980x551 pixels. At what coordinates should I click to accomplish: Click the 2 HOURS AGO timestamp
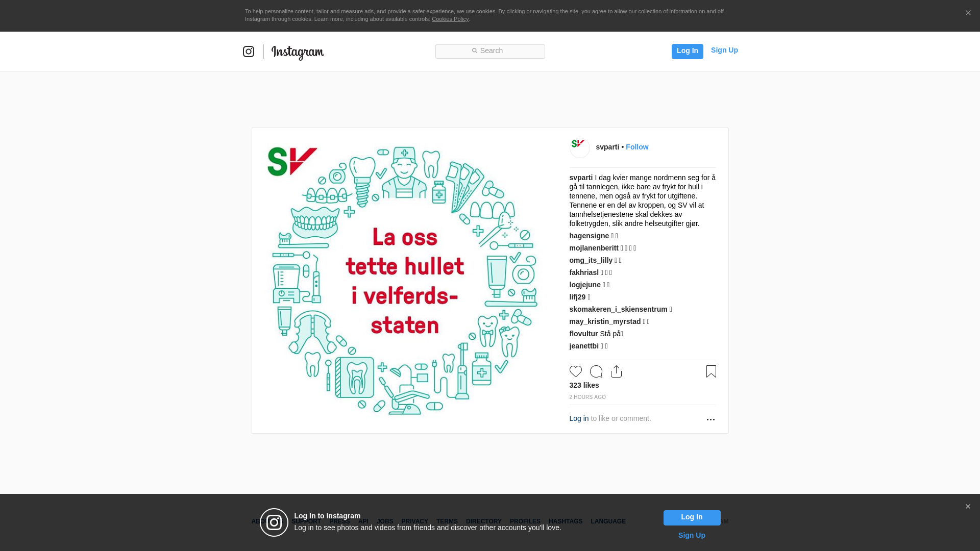[587, 397]
